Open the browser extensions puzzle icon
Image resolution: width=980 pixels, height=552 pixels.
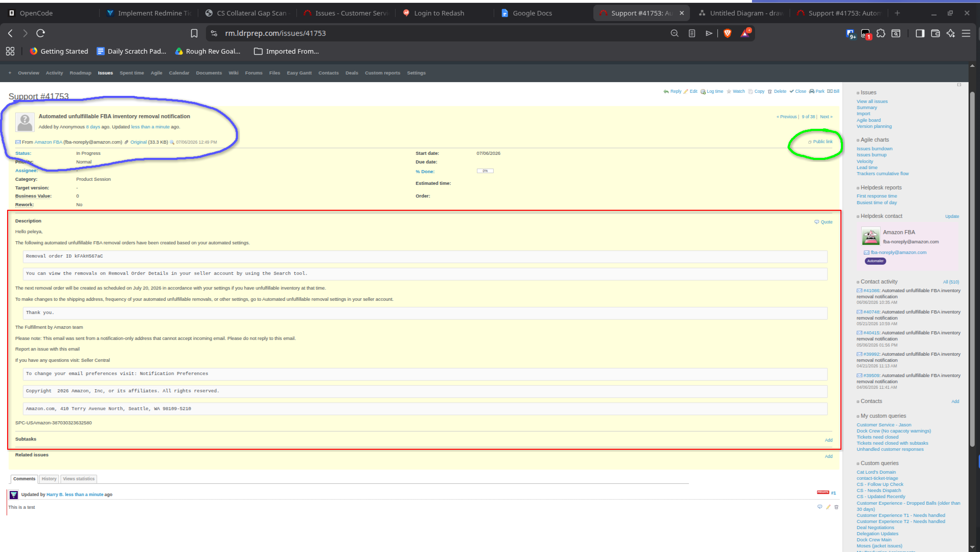pyautogui.click(x=881, y=34)
